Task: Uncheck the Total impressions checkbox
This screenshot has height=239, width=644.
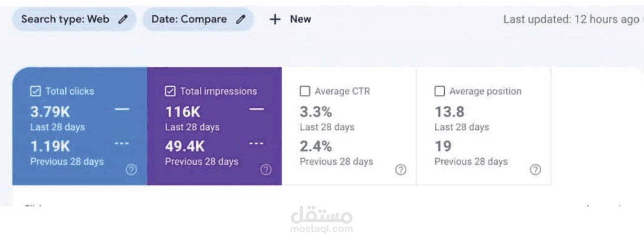Action: pos(170,91)
